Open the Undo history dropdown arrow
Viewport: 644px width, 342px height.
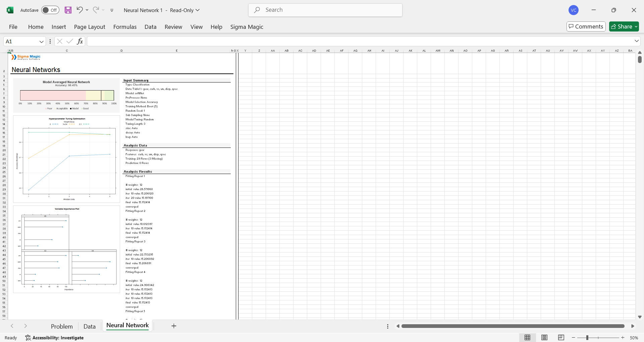pyautogui.click(x=87, y=10)
